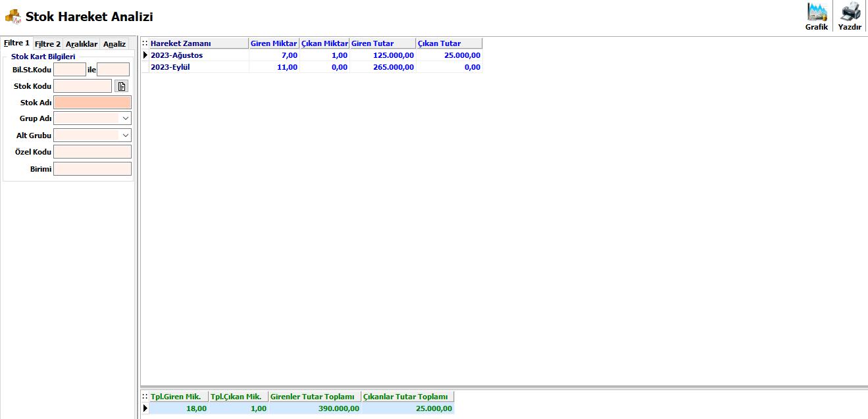This screenshot has height=419, width=868.
Task: Click the 11,00 Giren Miktar cell
Action: click(274, 67)
